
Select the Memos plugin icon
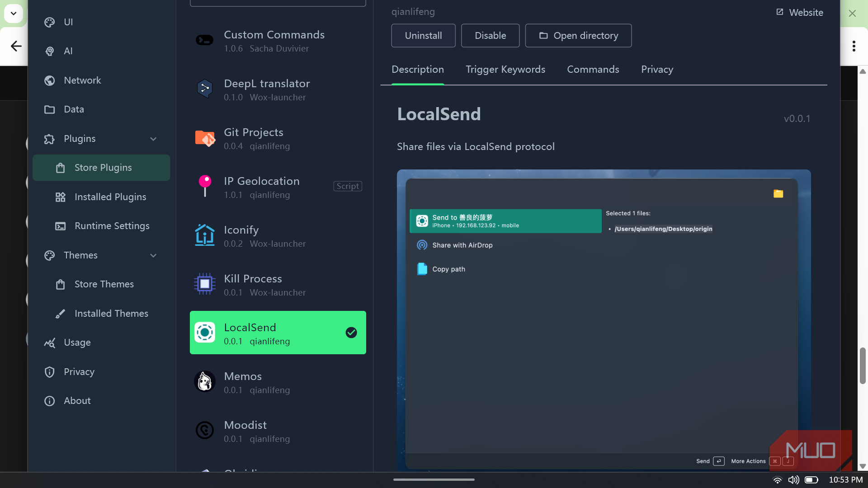(x=204, y=381)
